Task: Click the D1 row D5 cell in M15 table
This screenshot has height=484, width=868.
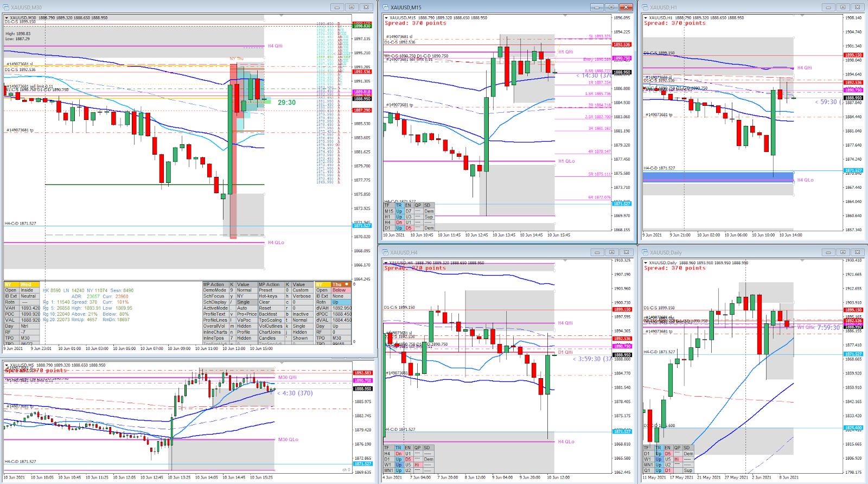Action: pos(409,228)
